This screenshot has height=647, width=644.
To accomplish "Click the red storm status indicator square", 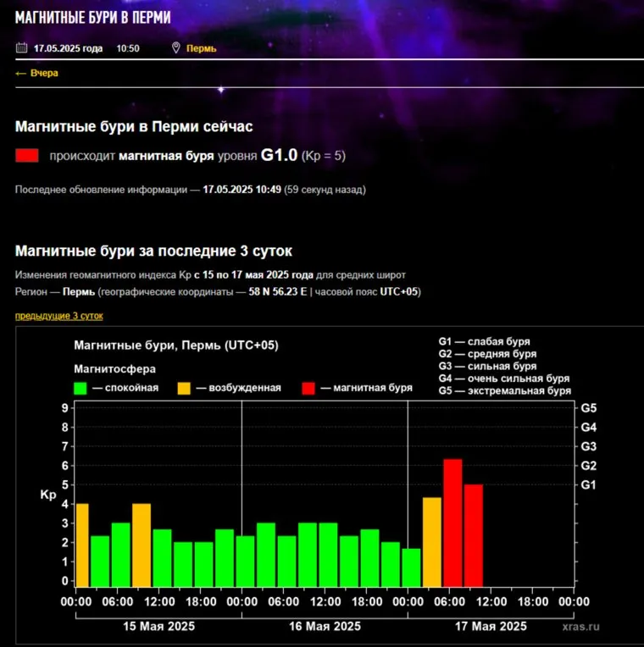I will click(27, 156).
